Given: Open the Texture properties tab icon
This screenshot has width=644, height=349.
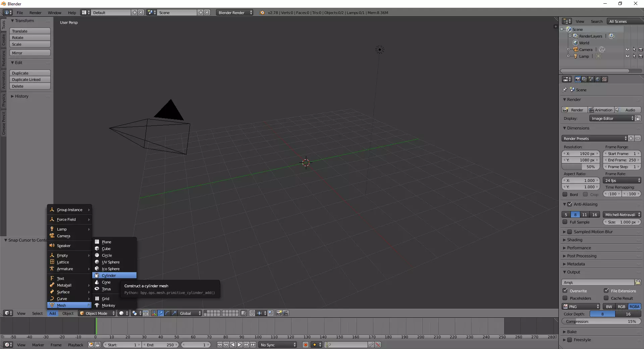Looking at the screenshot, I should tap(604, 79).
